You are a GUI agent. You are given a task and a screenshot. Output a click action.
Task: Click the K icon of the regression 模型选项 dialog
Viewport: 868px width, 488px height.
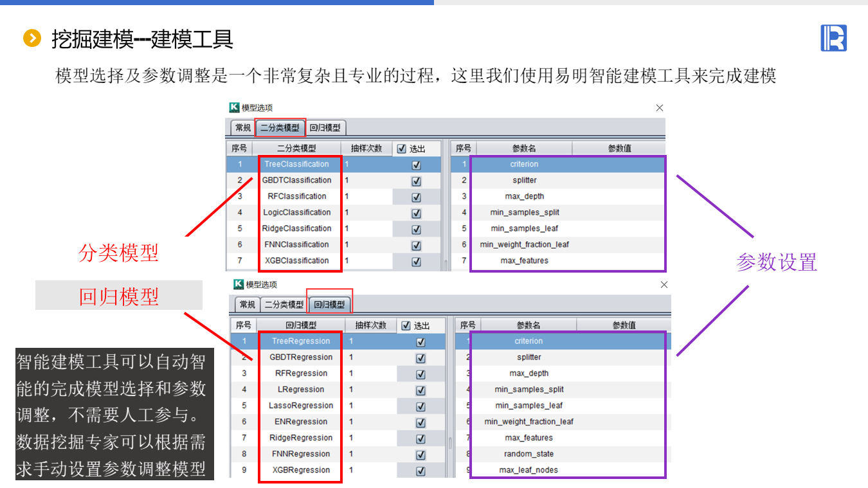239,284
